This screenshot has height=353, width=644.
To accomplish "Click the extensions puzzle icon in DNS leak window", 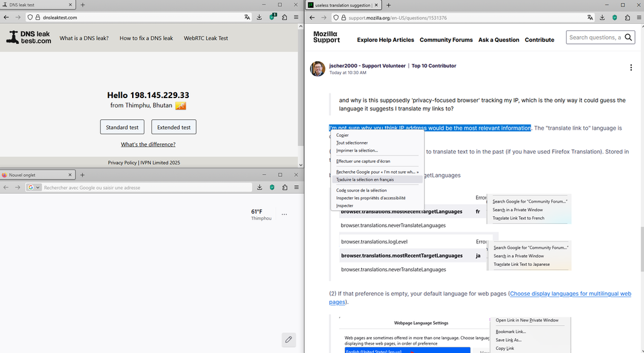I will [284, 17].
